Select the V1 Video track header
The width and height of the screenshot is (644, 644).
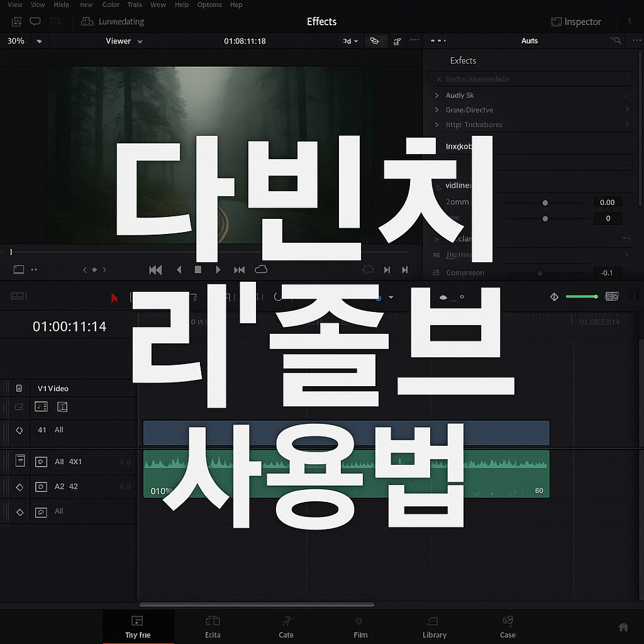53,388
